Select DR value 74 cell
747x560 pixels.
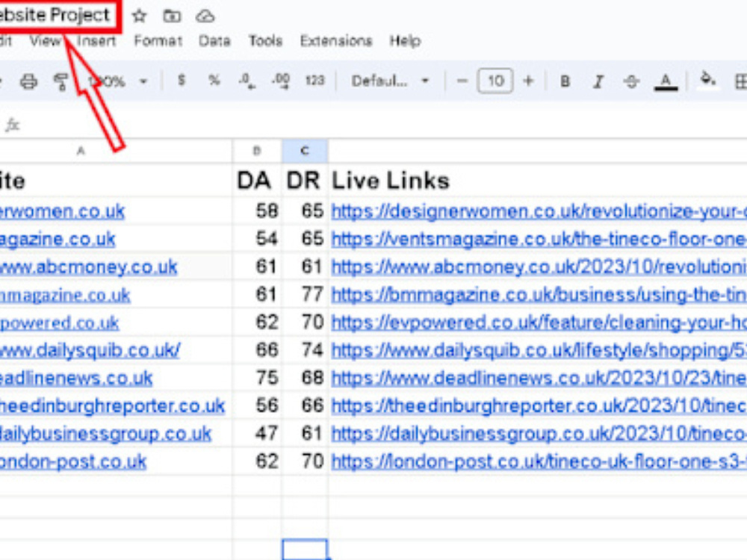[305, 350]
